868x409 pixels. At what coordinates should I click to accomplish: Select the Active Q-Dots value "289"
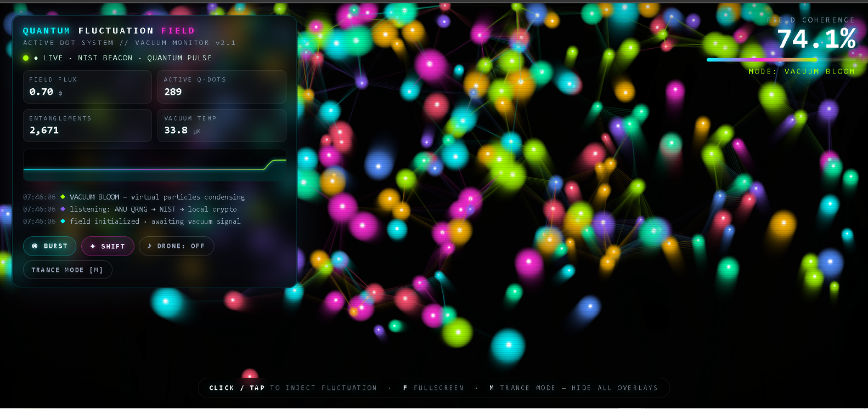tap(173, 92)
